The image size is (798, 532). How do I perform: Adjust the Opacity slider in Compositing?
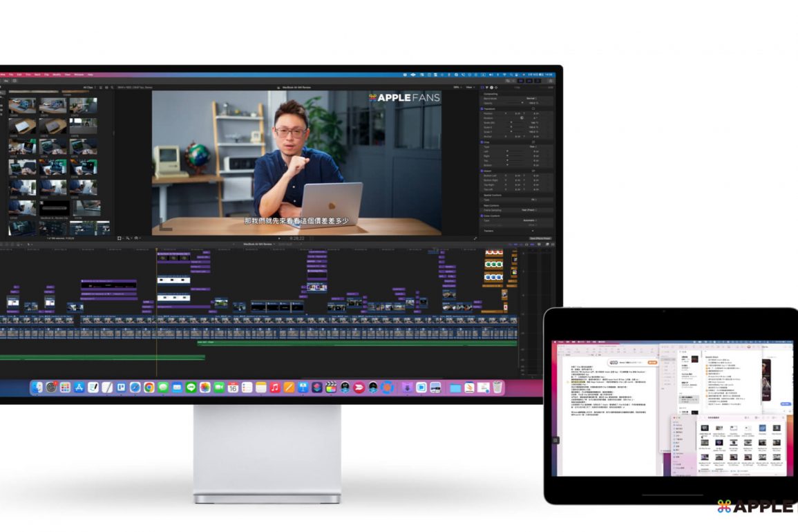[522, 103]
